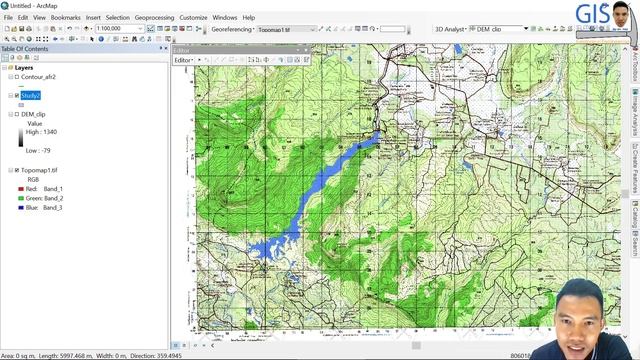Open the ModelBuilder toolbar icon
Viewport: 640px width, 360px height.
tap(199, 29)
